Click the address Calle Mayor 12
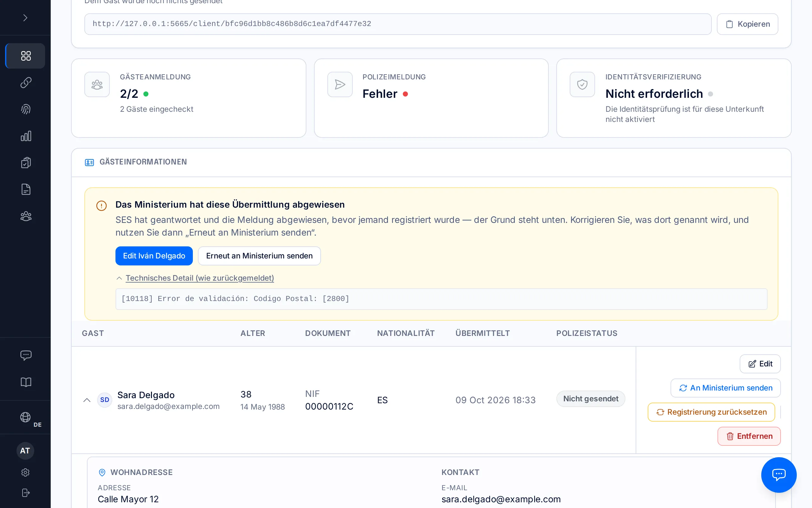The image size is (812, 508). pyautogui.click(x=128, y=499)
